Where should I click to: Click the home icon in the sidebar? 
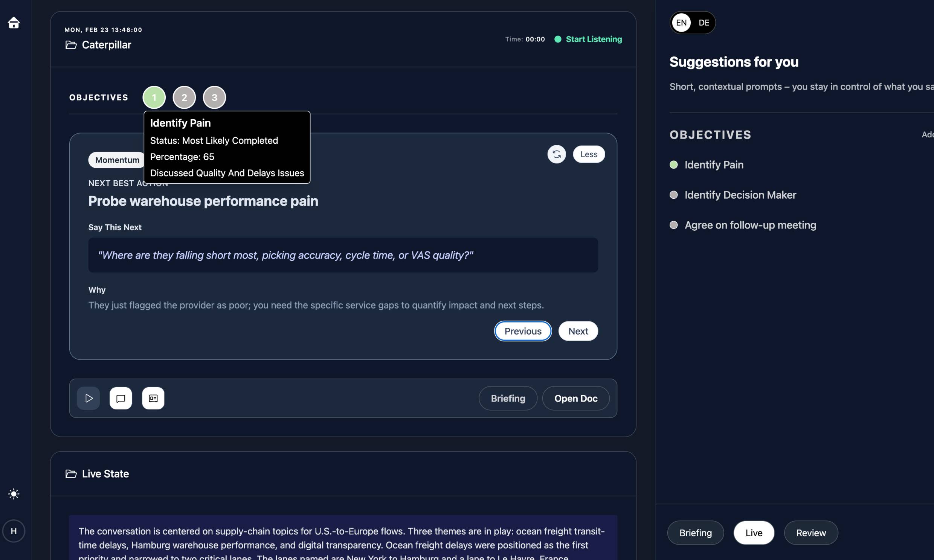click(x=14, y=23)
